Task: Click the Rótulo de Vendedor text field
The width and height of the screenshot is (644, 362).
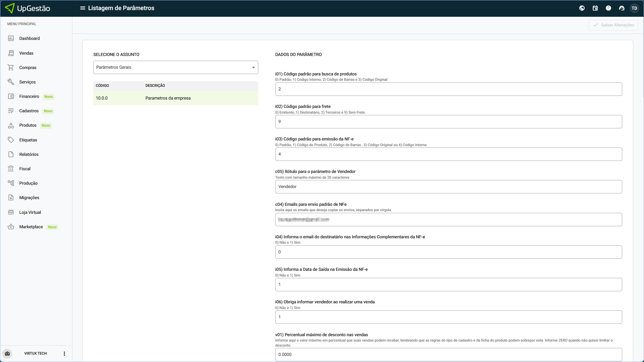Action: point(448,187)
